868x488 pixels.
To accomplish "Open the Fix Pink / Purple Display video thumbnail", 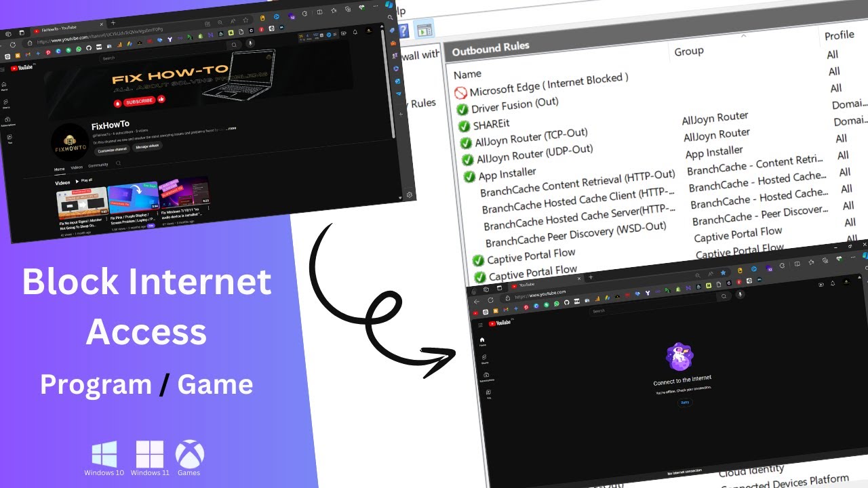I will tap(134, 197).
